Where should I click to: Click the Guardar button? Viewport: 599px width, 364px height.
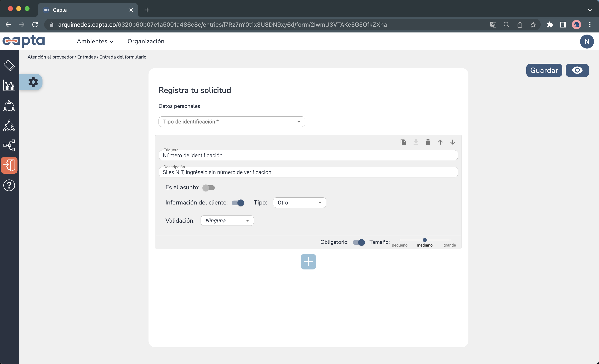coord(544,70)
